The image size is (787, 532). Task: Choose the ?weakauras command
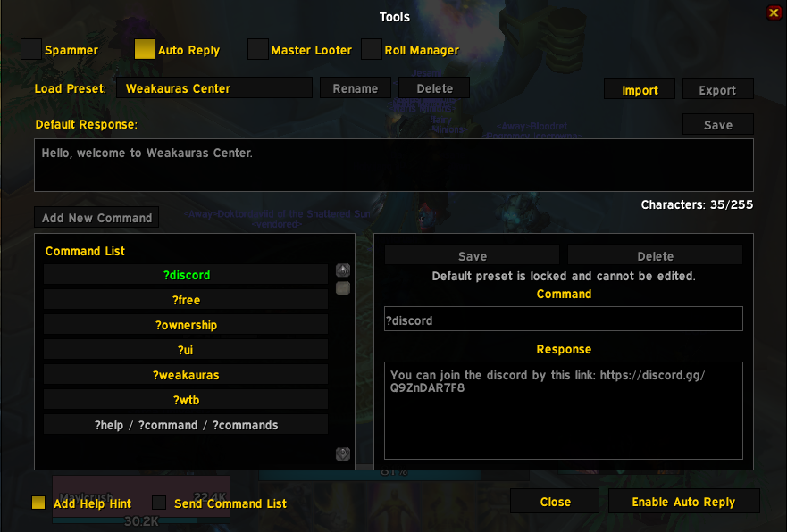pyautogui.click(x=186, y=375)
